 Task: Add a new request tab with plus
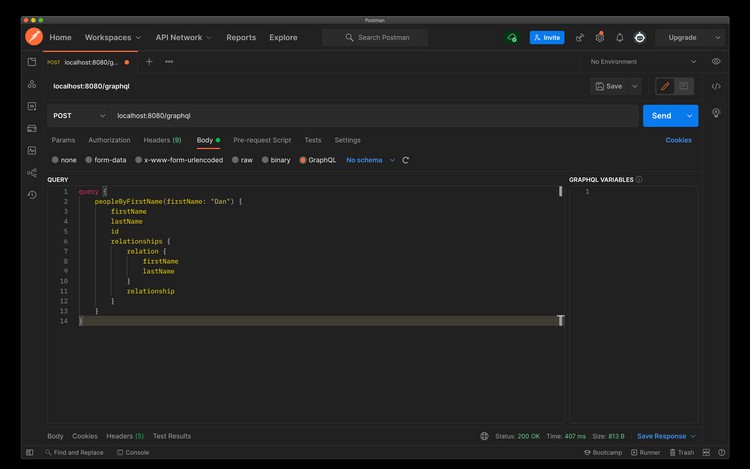(149, 62)
